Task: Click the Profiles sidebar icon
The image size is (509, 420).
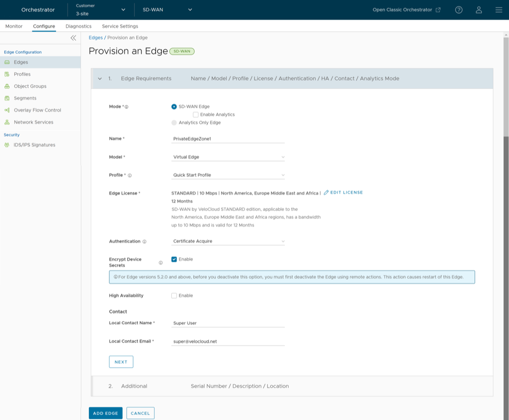Action: 7,74
